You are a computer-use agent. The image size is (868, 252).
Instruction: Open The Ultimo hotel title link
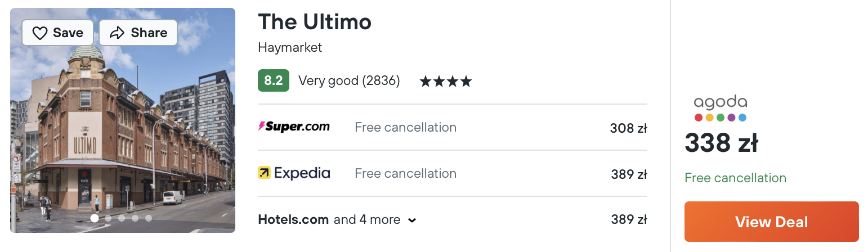click(315, 22)
